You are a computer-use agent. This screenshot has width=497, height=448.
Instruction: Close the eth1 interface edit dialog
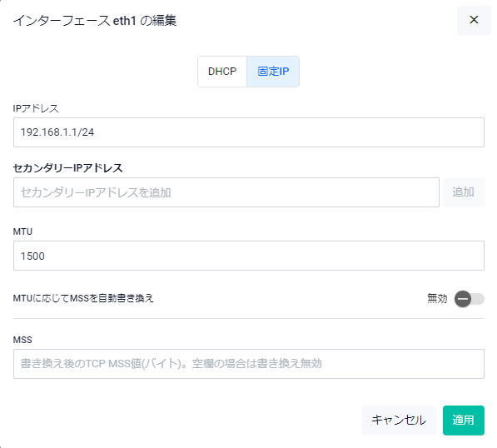[474, 20]
